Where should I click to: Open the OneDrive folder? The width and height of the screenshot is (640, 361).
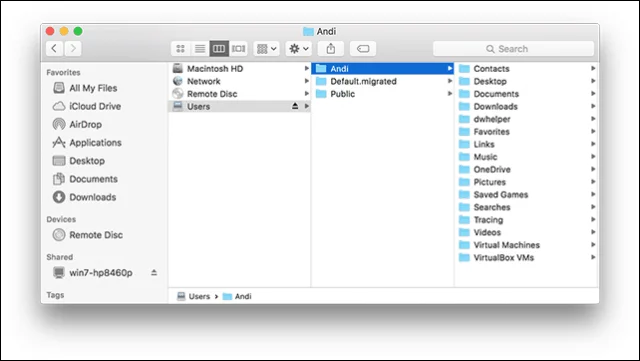point(527,169)
